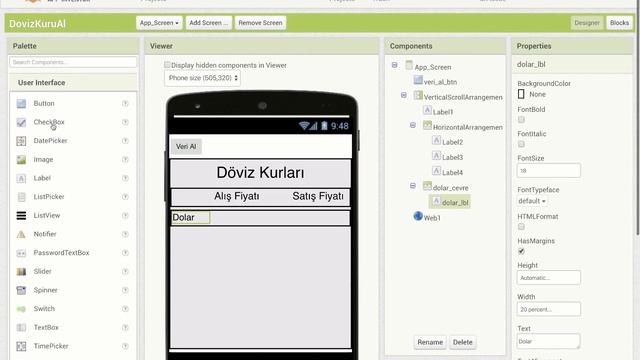Open the FontTypeface default dropdown
The height and width of the screenshot is (360, 640).
[532, 201]
